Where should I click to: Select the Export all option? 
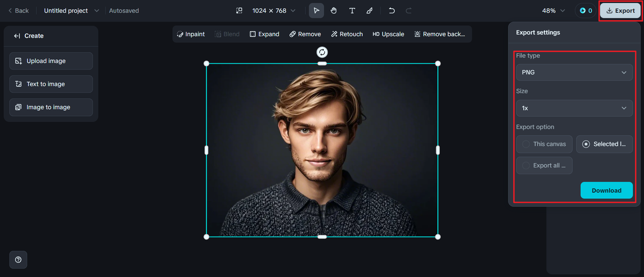(x=544, y=165)
